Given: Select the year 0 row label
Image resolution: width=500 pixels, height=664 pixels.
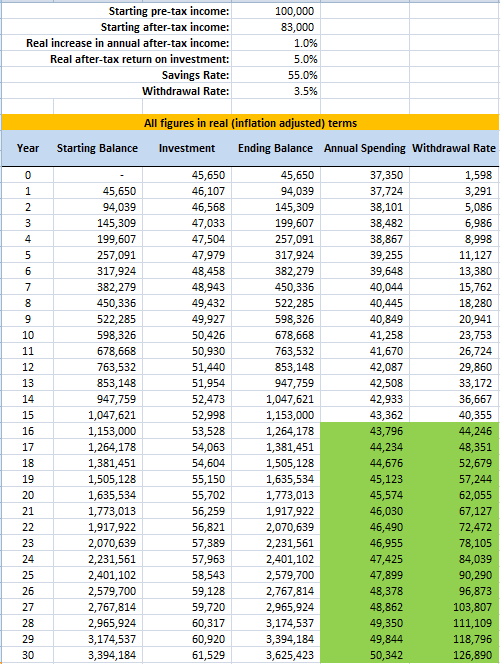Looking at the screenshot, I should click(x=28, y=175).
